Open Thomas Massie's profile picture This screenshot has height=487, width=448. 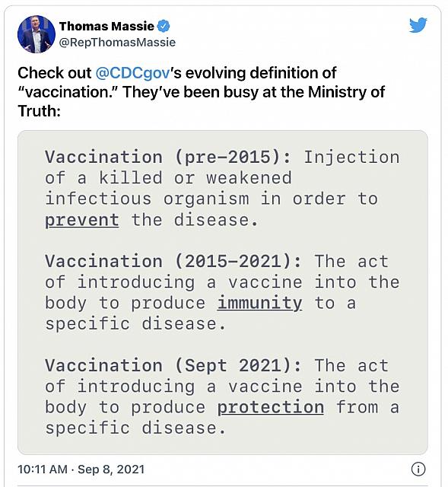tap(37, 34)
